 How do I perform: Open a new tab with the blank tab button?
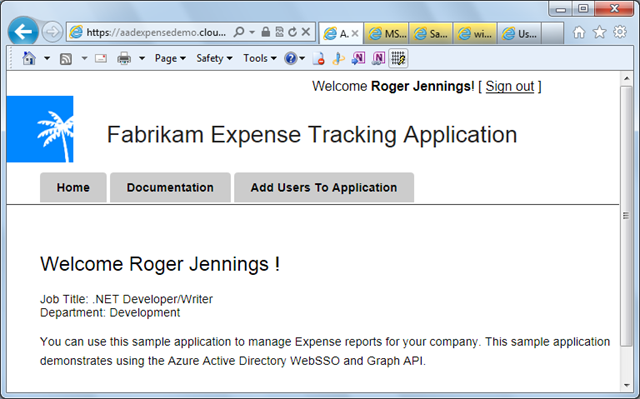553,33
